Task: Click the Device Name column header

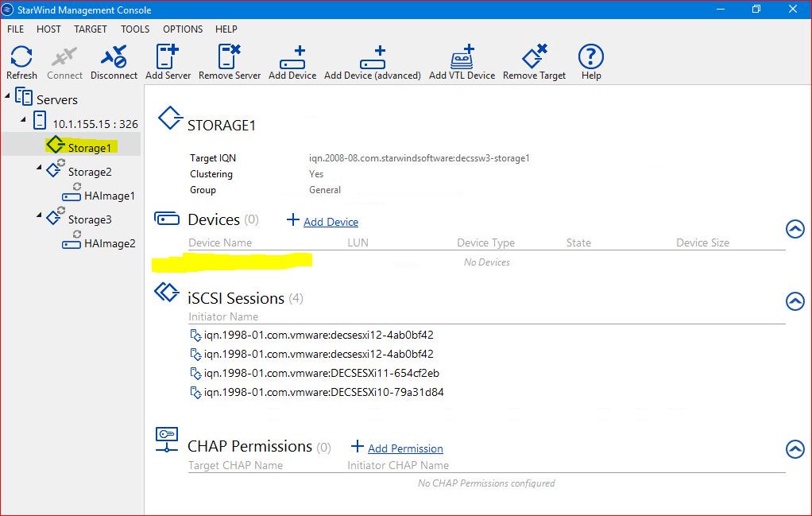Action: [x=220, y=242]
